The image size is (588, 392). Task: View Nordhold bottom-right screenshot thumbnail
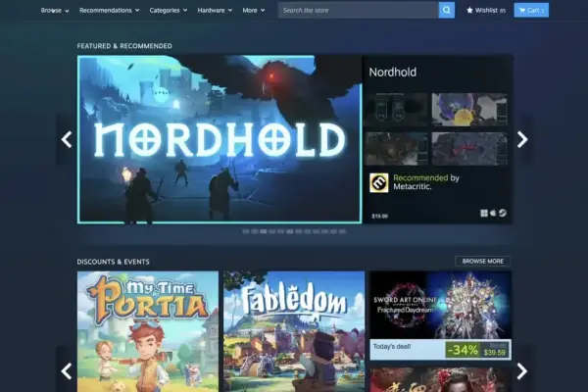click(x=469, y=149)
